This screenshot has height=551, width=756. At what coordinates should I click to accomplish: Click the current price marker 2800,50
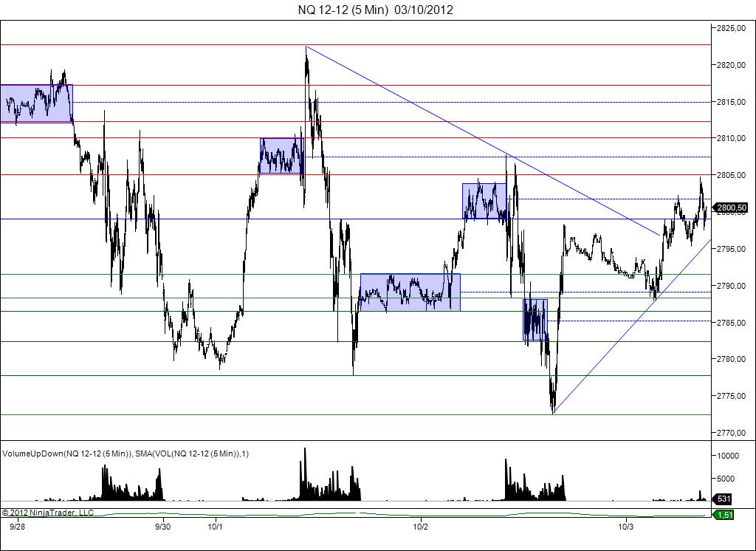(x=730, y=208)
